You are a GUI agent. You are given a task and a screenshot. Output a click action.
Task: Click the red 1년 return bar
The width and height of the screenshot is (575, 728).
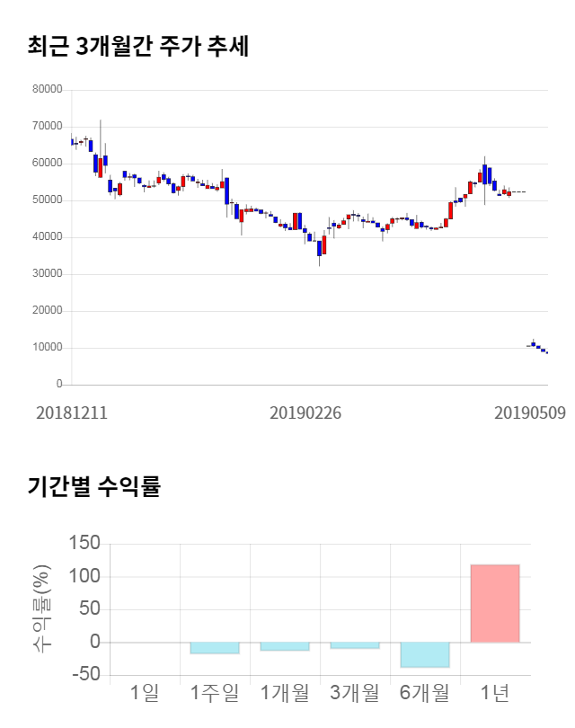point(495,603)
